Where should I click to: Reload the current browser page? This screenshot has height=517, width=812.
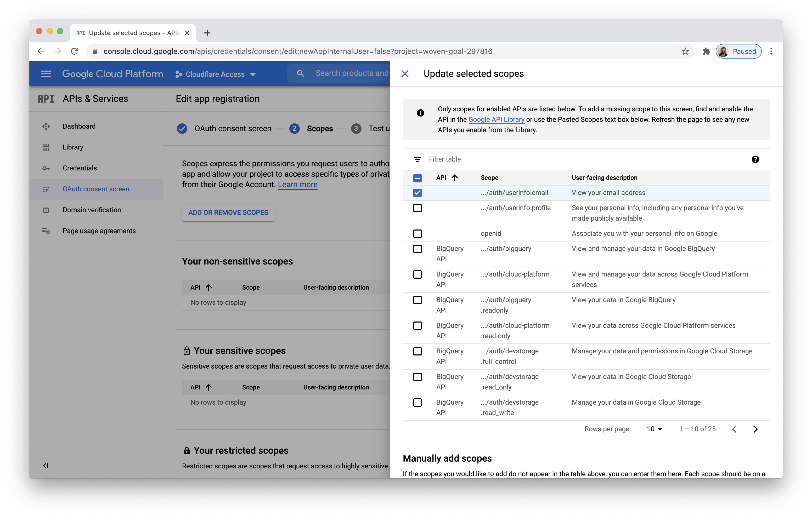75,51
